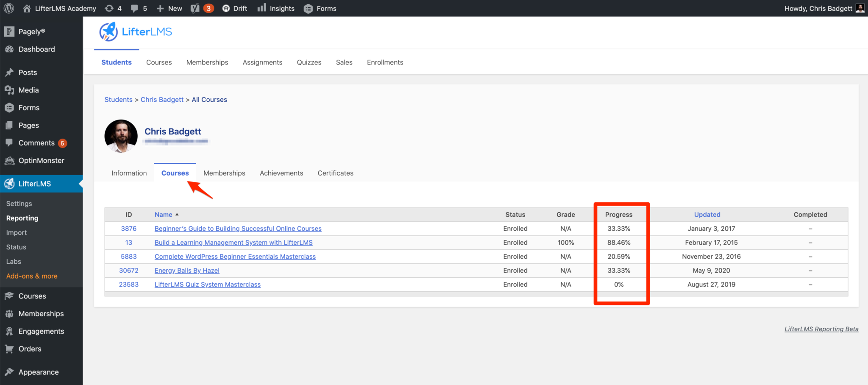This screenshot has height=385, width=868.
Task: Click the sidebar Forms icon
Action: coord(9,108)
